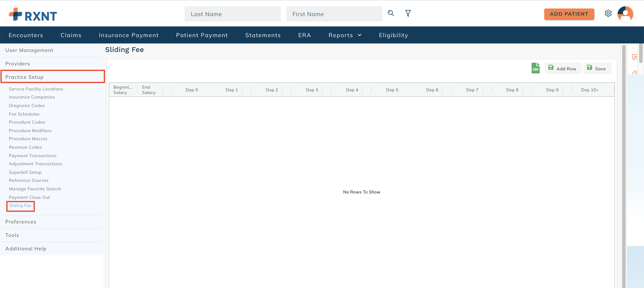The width and height of the screenshot is (644, 288).
Task: Open Payment Close Out
Action: click(30, 197)
